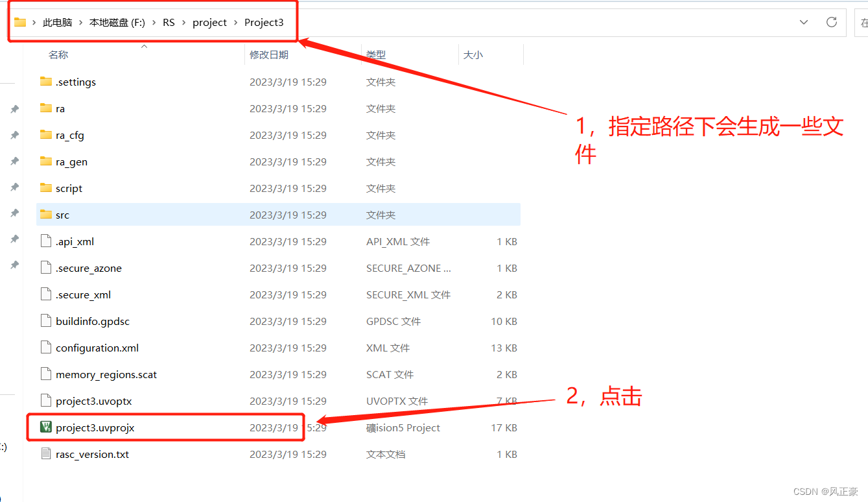Click the configuration.xml file icon
Screen dimensions: 868x502
[45, 348]
